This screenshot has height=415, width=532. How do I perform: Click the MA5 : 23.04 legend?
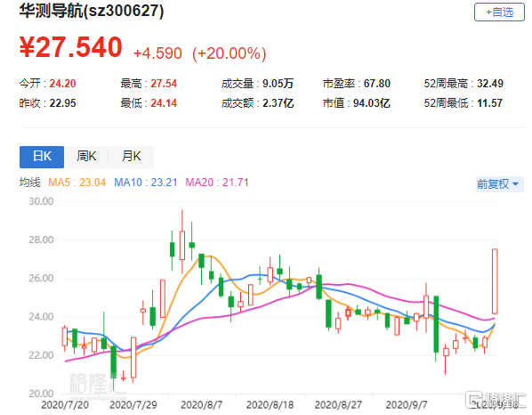pos(77,183)
